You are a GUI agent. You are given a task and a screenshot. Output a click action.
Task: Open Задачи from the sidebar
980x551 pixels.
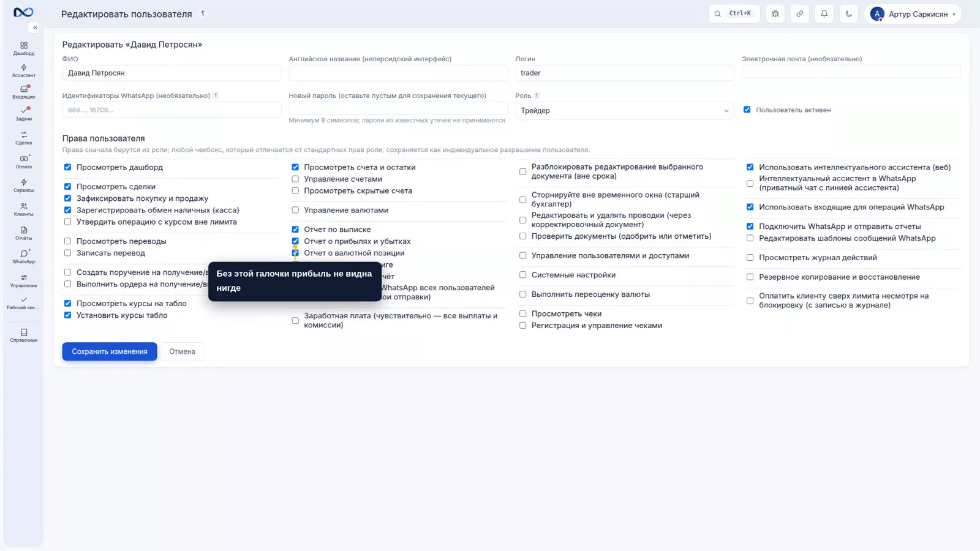(x=24, y=114)
